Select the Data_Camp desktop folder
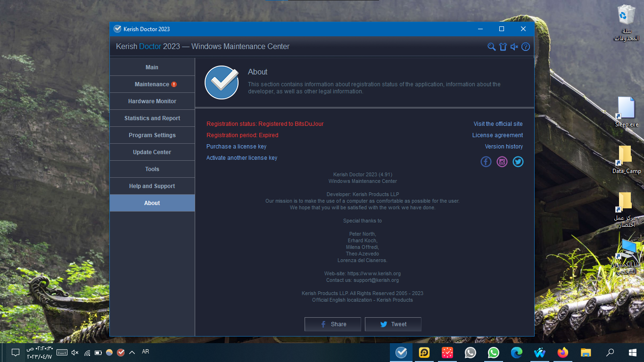644x362 pixels. pos(627,159)
